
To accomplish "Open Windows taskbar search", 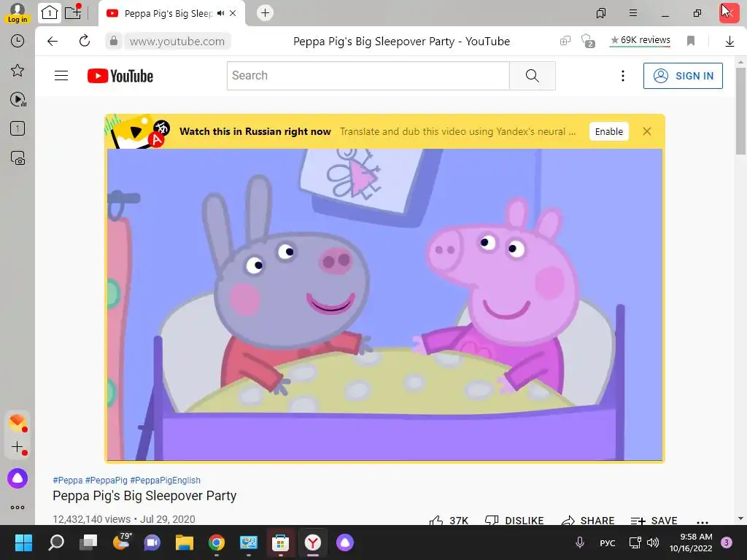I will [x=56, y=542].
